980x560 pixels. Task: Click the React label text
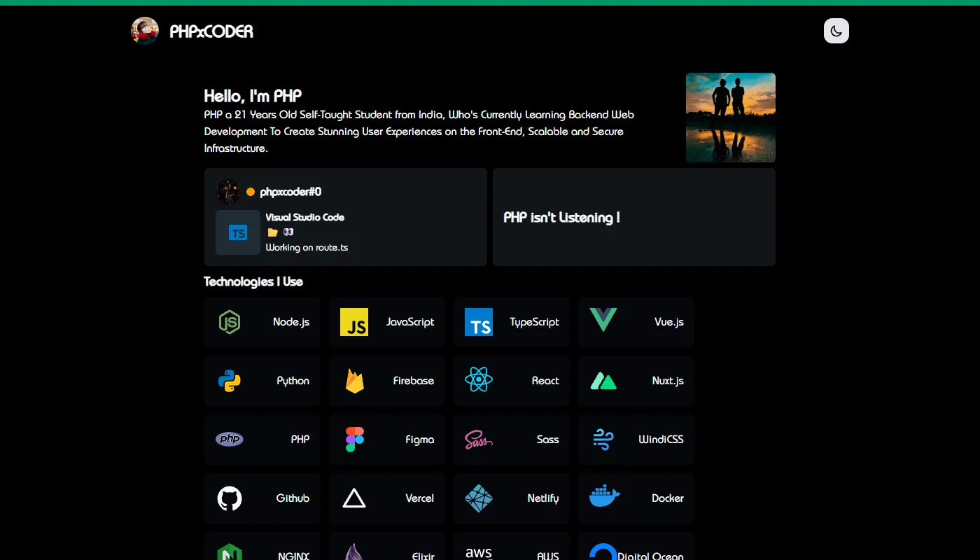(x=545, y=381)
